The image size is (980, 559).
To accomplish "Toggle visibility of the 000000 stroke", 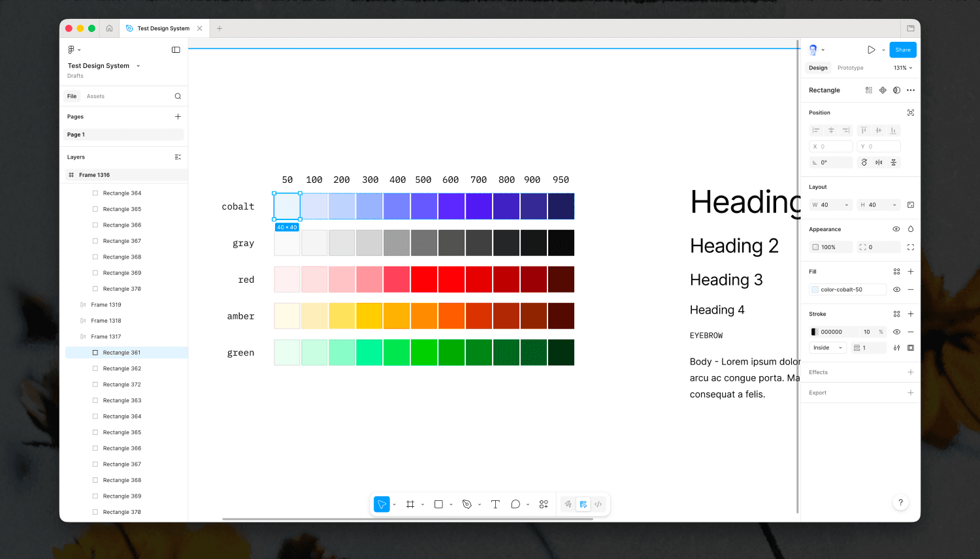I will pos(896,332).
